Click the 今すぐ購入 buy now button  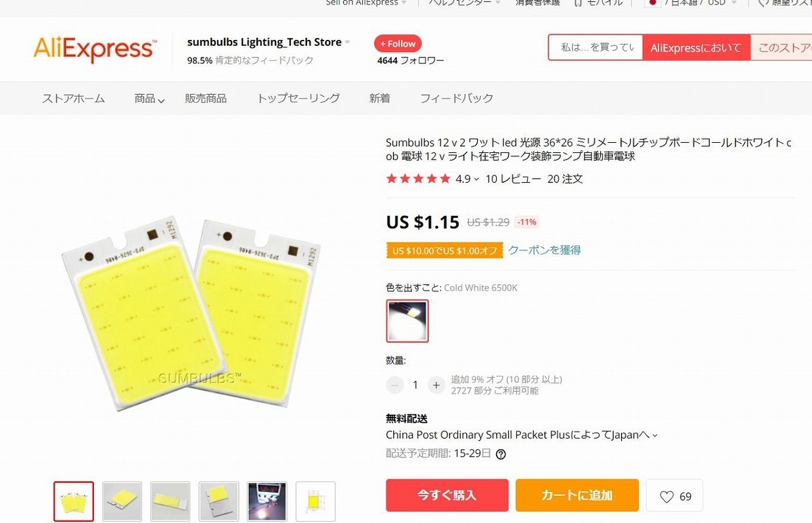(x=447, y=495)
